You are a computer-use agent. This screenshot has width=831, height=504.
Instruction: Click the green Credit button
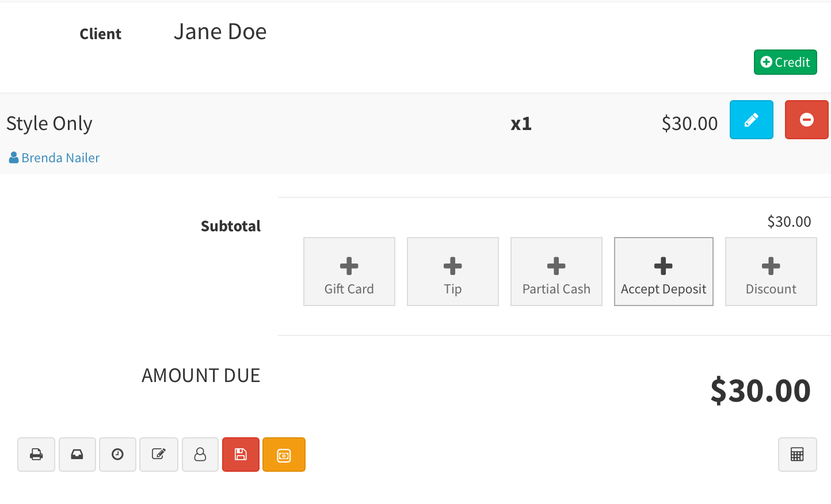785,62
